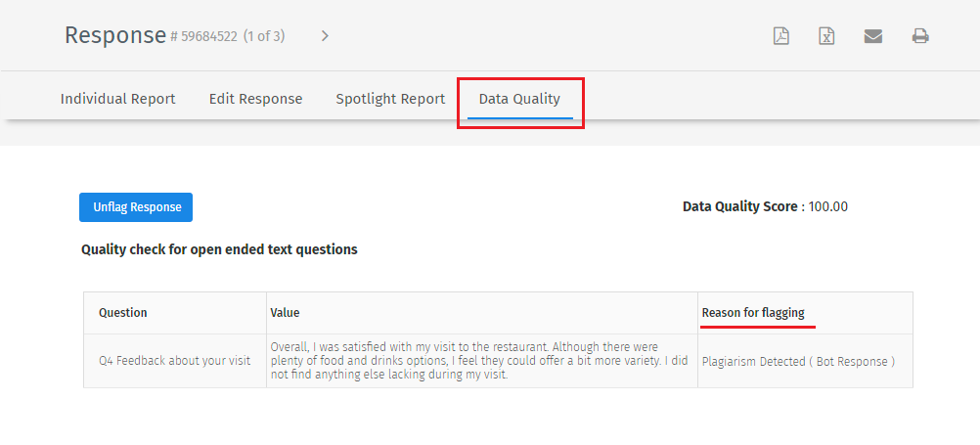Click the Data Quality Score value

[827, 206]
